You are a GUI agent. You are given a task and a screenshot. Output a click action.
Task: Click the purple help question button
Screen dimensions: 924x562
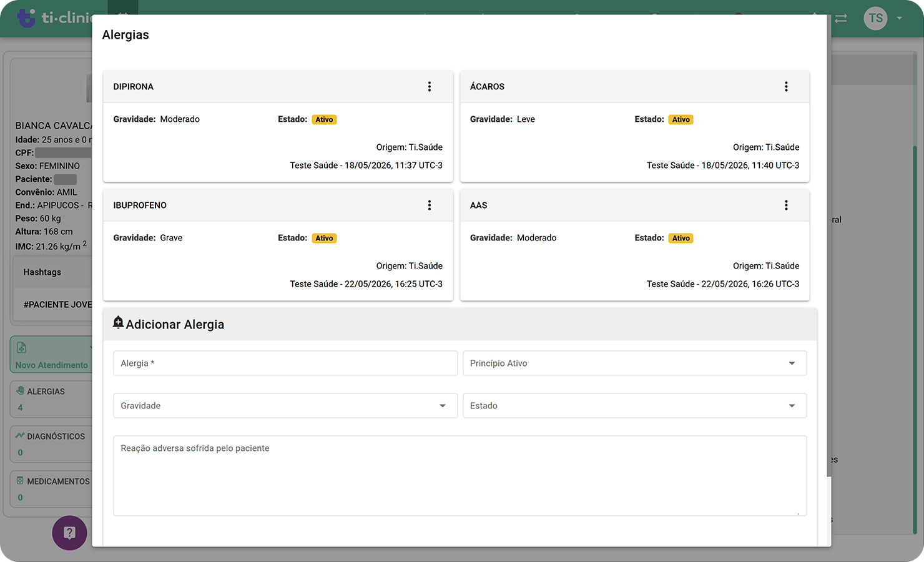(69, 533)
